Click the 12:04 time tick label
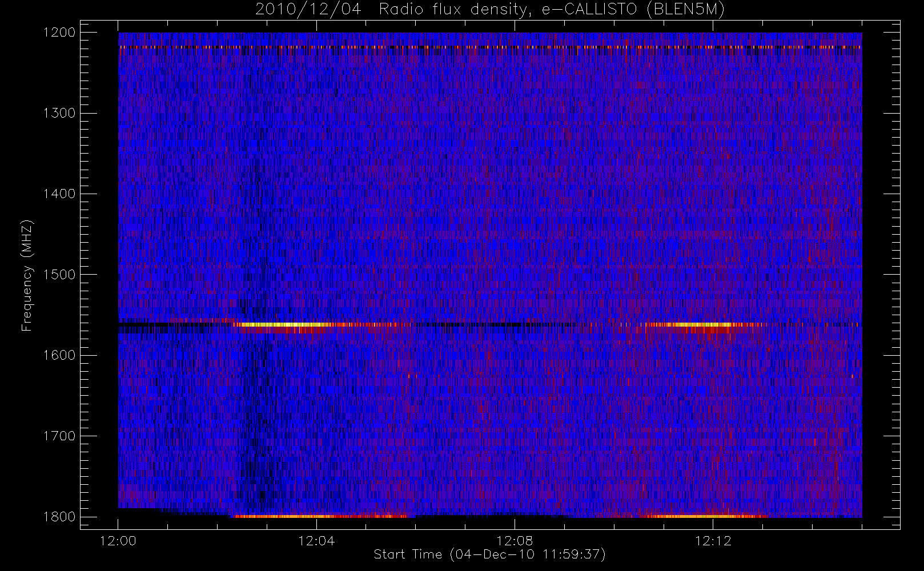Viewport: 924px width, 571px height. click(x=316, y=541)
